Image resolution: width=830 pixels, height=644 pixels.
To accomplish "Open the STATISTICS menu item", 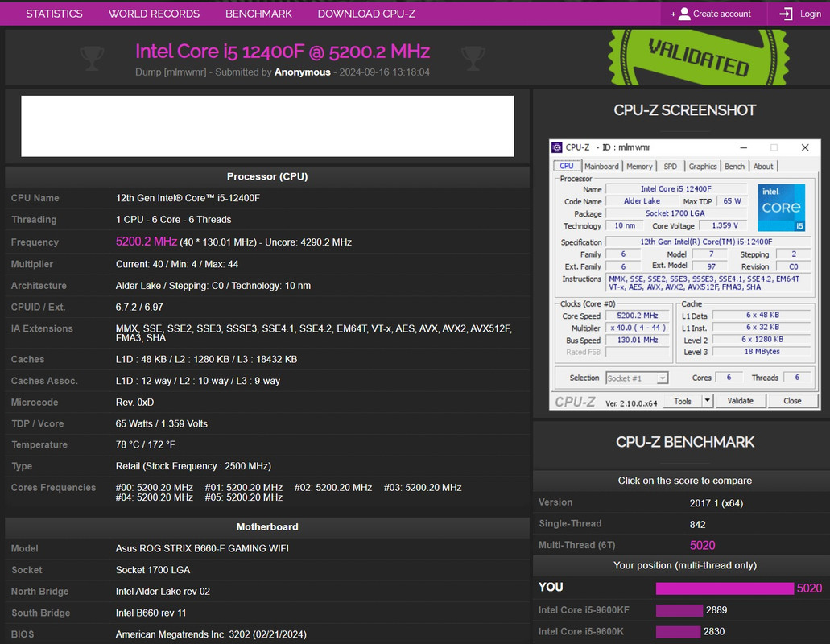I will click(x=54, y=14).
